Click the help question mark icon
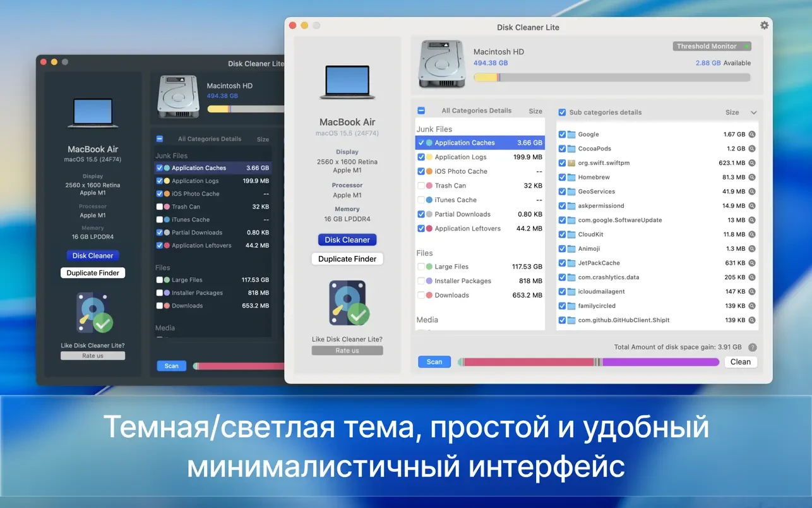The height and width of the screenshot is (508, 812). tap(752, 348)
